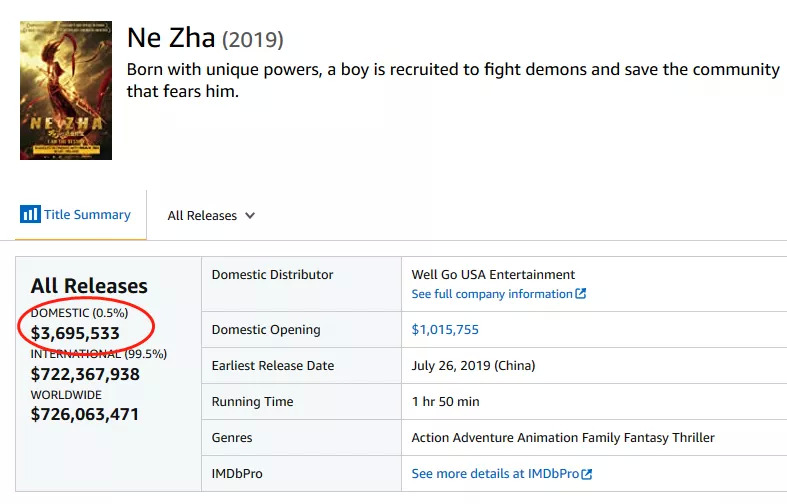Click the Ne Zha movie title heading
The image size is (787, 504).
[x=171, y=38]
